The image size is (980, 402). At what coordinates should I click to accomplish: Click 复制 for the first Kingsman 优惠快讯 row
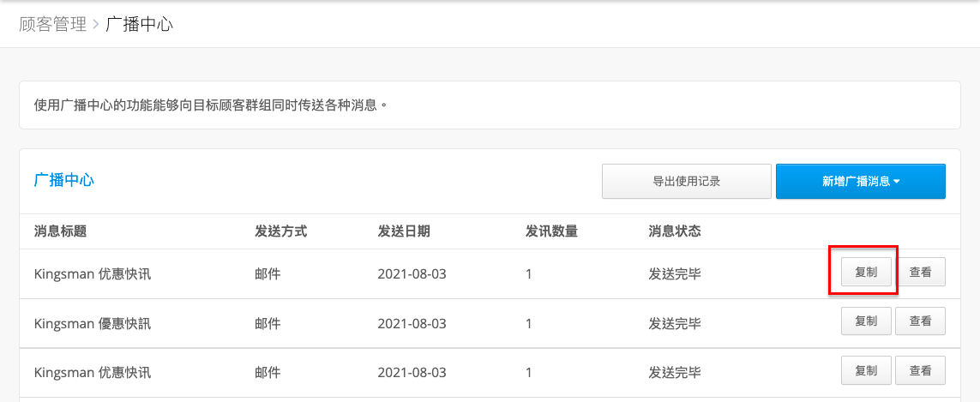tap(866, 272)
